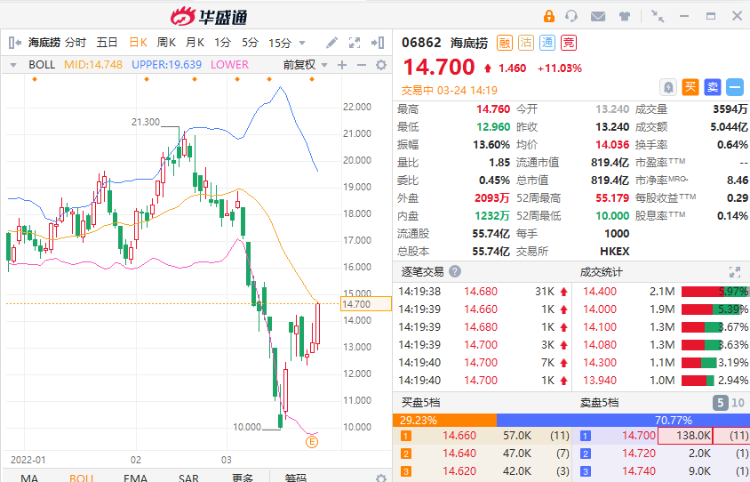750x482 pixels.
Task: Click the orange 29.23% buy ratio bar
Action: 445,420
